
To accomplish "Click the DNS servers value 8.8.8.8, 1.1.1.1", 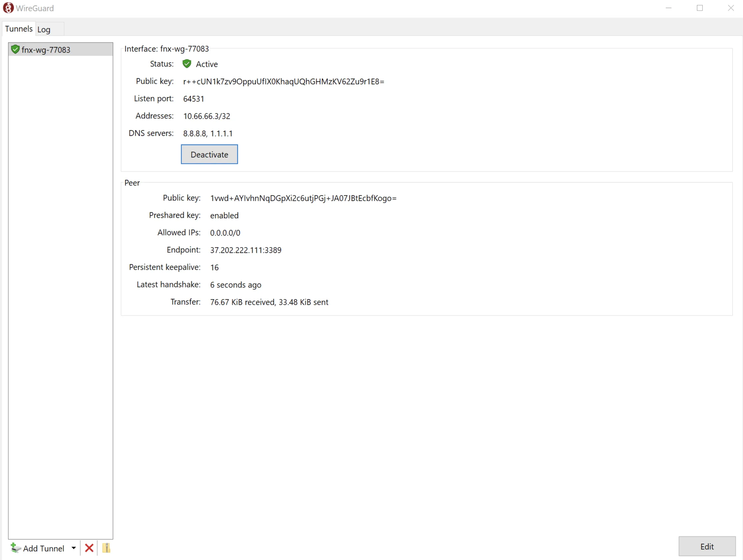I will point(208,134).
